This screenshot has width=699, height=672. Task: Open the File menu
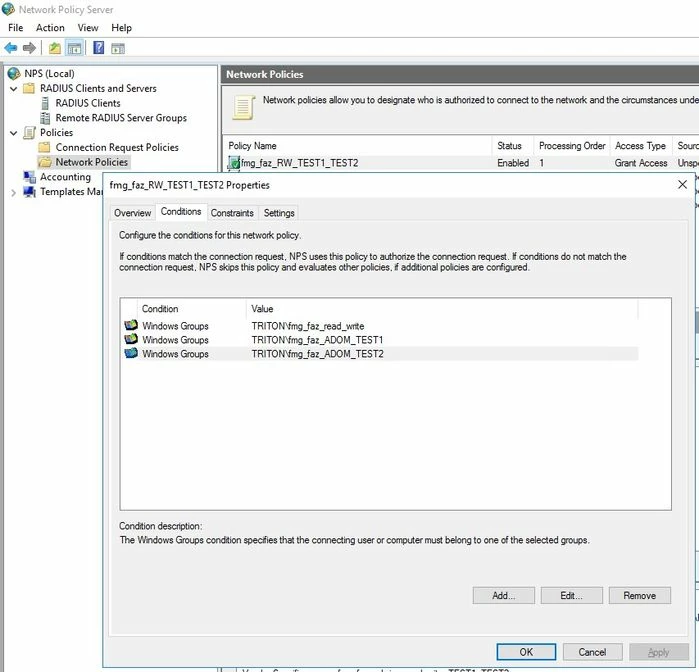pos(16,28)
